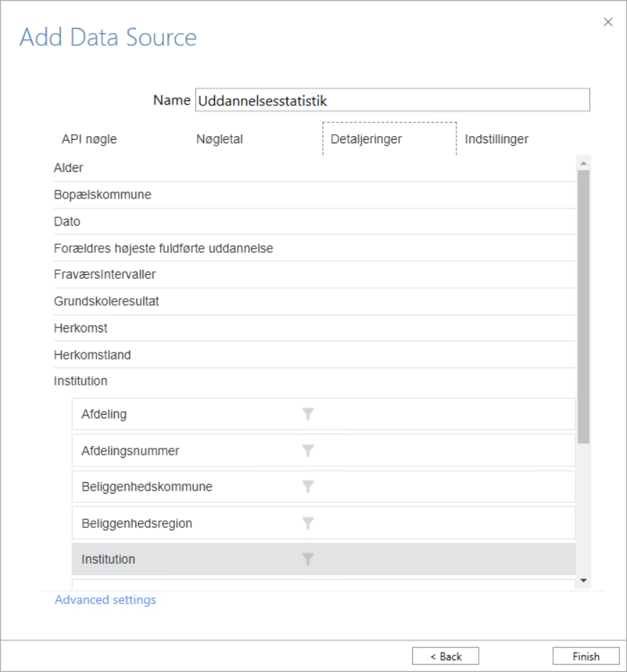Click the Name input field
Viewport: 627px width, 672px height.
(393, 100)
